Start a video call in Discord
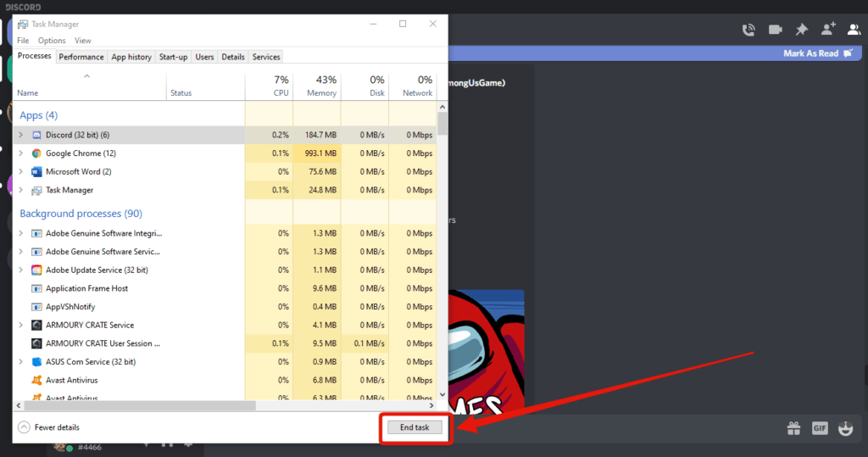The image size is (868, 457). point(775,30)
